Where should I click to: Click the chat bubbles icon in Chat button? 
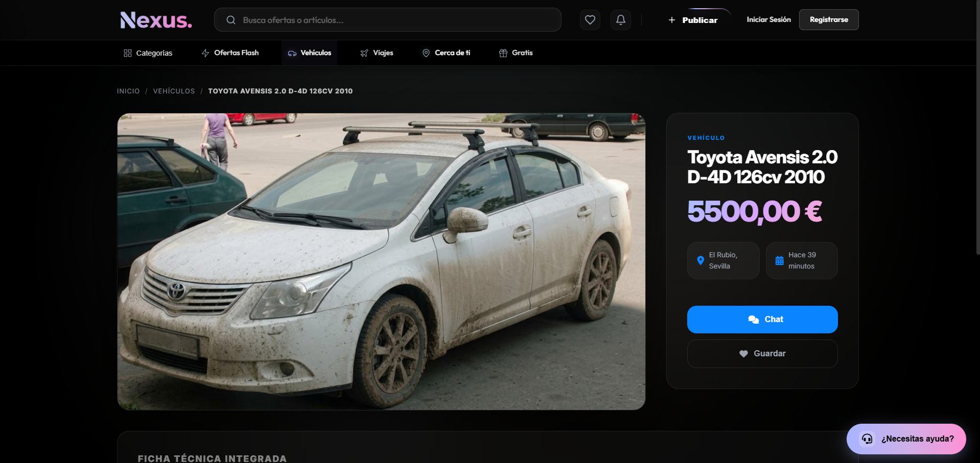click(x=753, y=320)
